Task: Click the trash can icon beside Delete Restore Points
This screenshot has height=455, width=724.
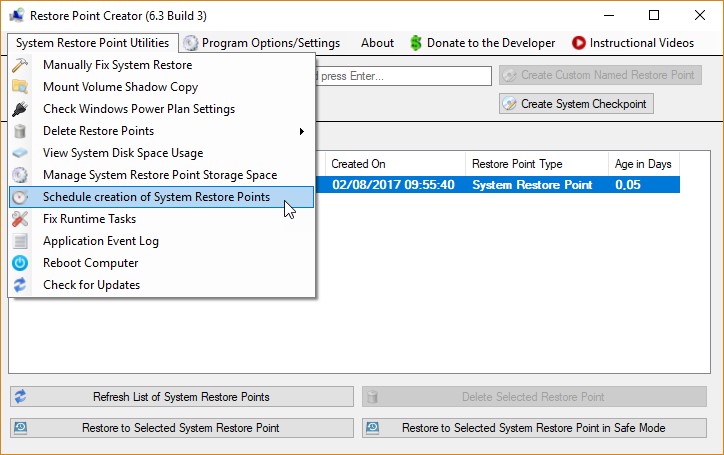Action: coord(20,131)
